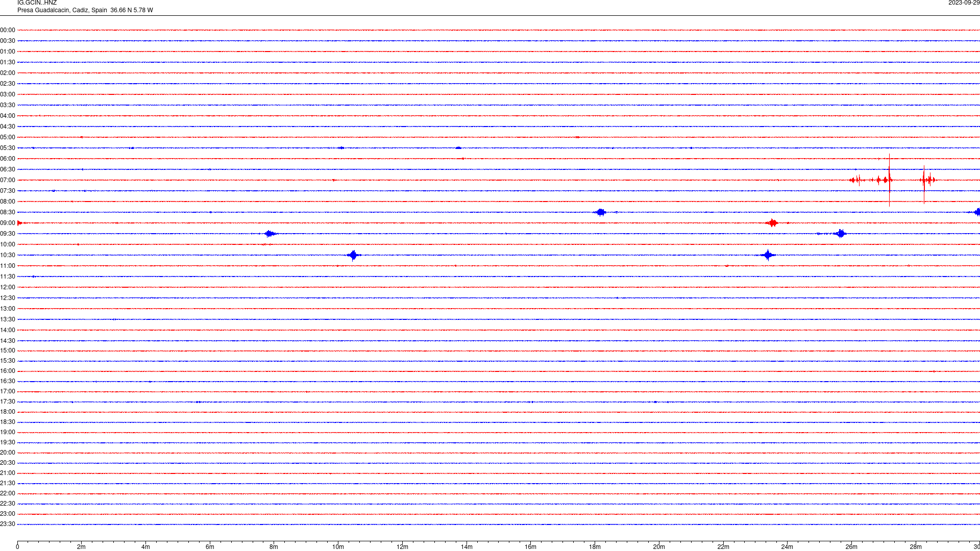Select the 22:00 trace row label
Viewport: 980px width, 551px height.
tap(8, 493)
